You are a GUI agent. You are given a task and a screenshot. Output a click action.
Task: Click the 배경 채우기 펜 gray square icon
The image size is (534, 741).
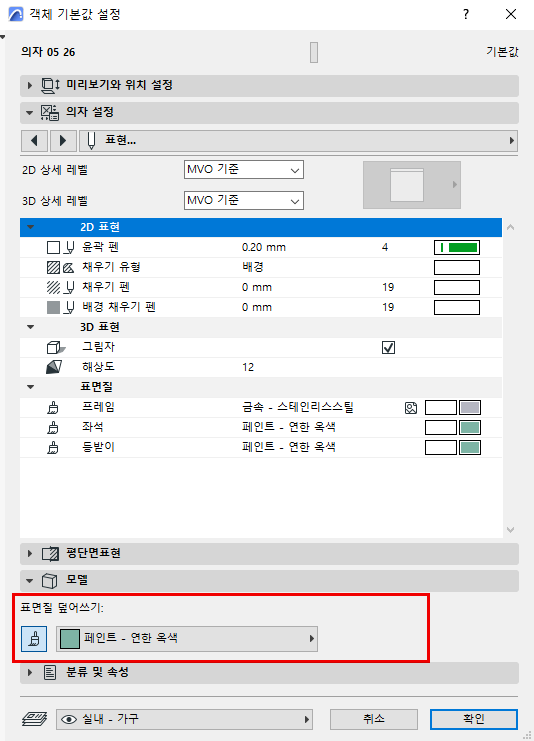[53, 307]
